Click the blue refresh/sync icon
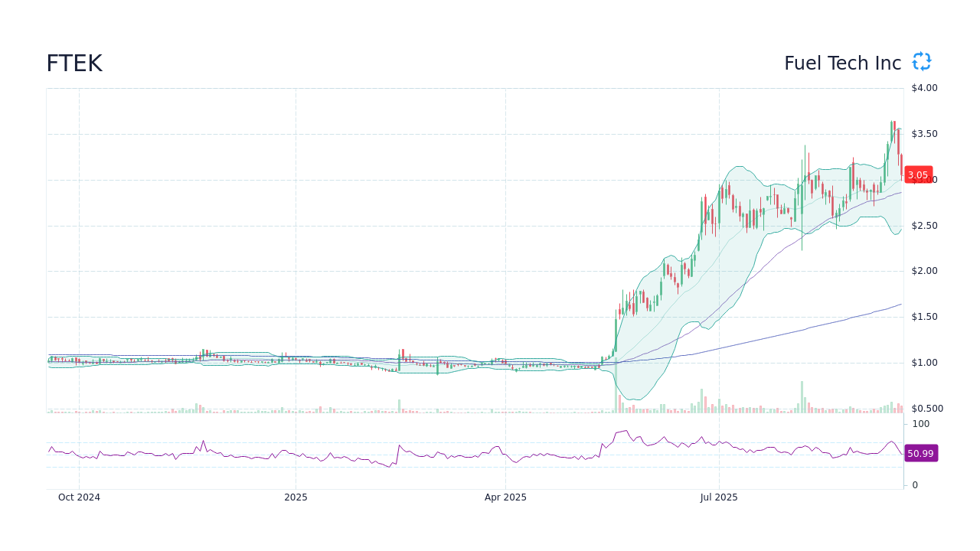Image resolution: width=980 pixels, height=551 pixels. [x=921, y=62]
